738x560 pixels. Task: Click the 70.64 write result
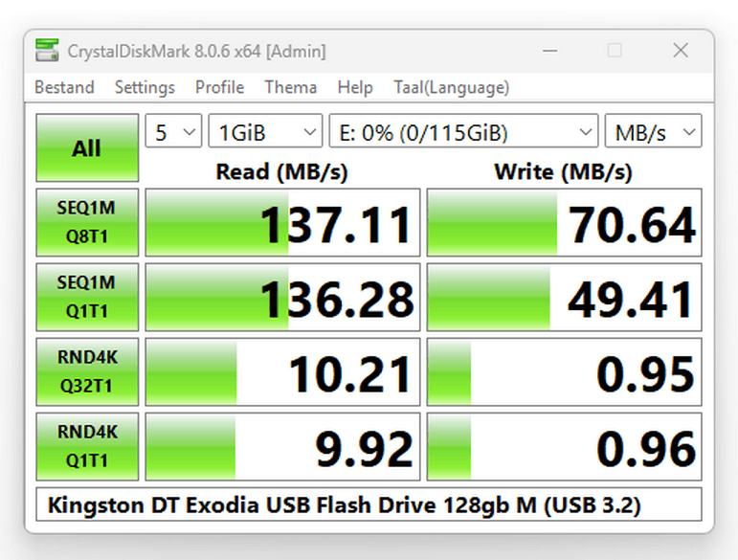pyautogui.click(x=565, y=223)
